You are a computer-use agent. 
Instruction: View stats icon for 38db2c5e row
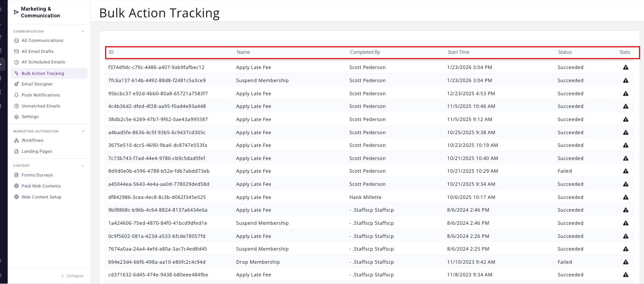pyautogui.click(x=625, y=119)
